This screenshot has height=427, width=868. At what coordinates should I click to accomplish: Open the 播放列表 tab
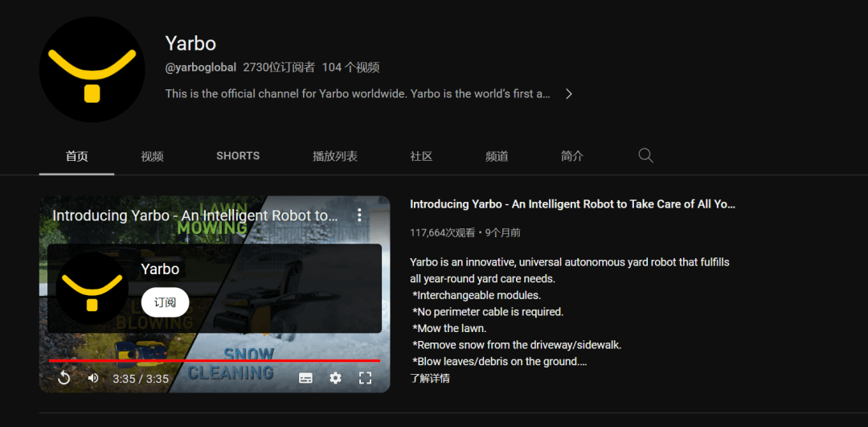(335, 157)
